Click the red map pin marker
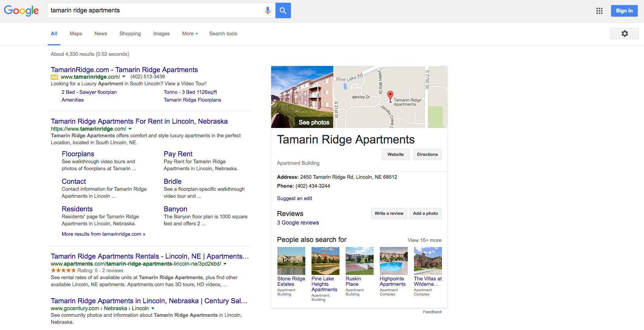644x330 pixels. pos(390,97)
